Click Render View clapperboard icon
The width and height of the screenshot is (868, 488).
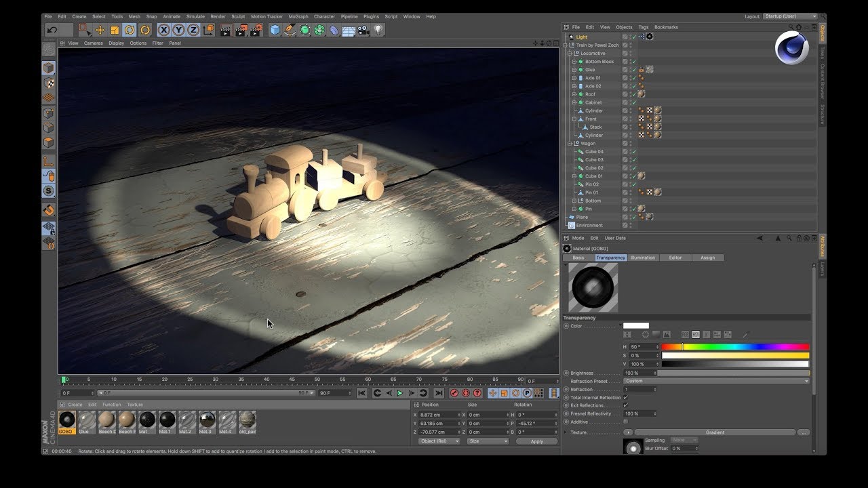[226, 30]
